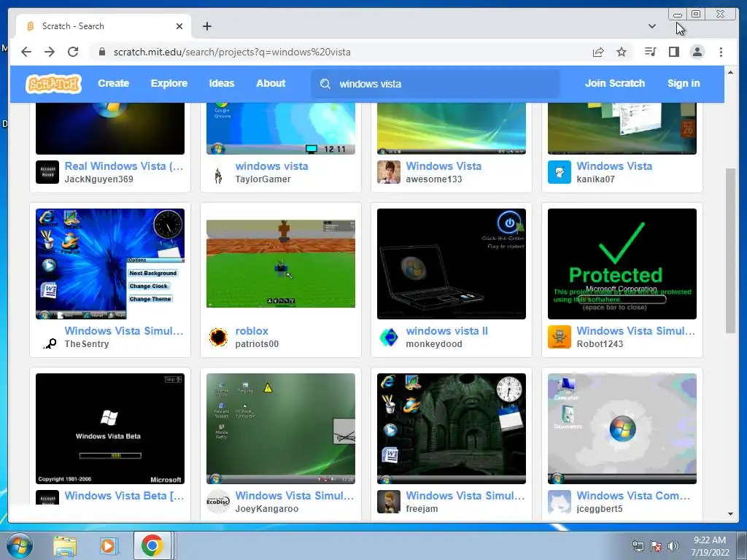Screen dimensions: 747x560
Task: Open roblox game thumbnail
Action: 281,264
